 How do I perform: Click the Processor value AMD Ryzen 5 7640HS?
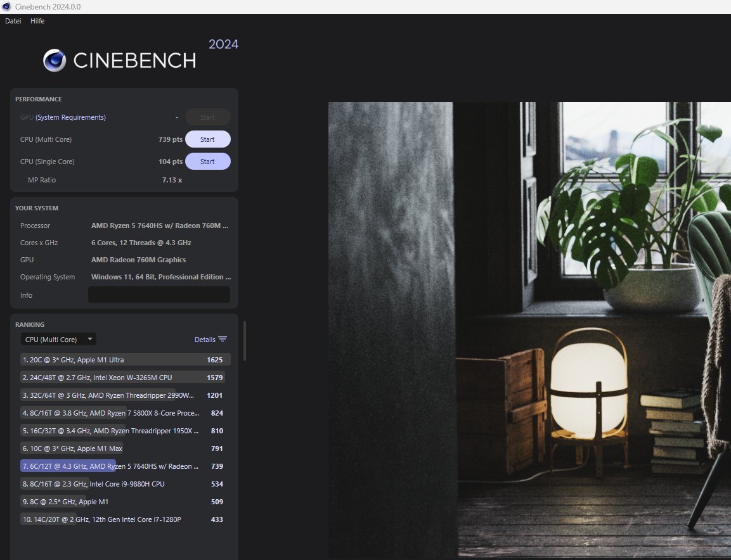pos(160,226)
